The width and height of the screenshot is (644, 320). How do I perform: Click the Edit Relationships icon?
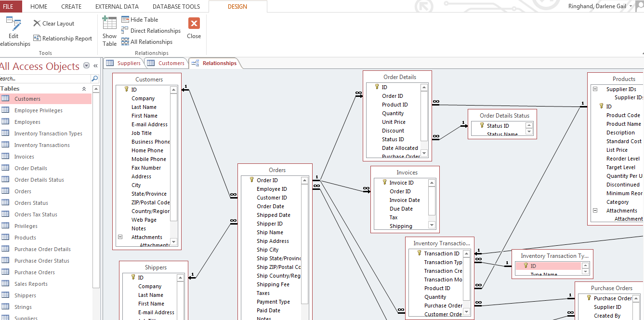pos(13,24)
